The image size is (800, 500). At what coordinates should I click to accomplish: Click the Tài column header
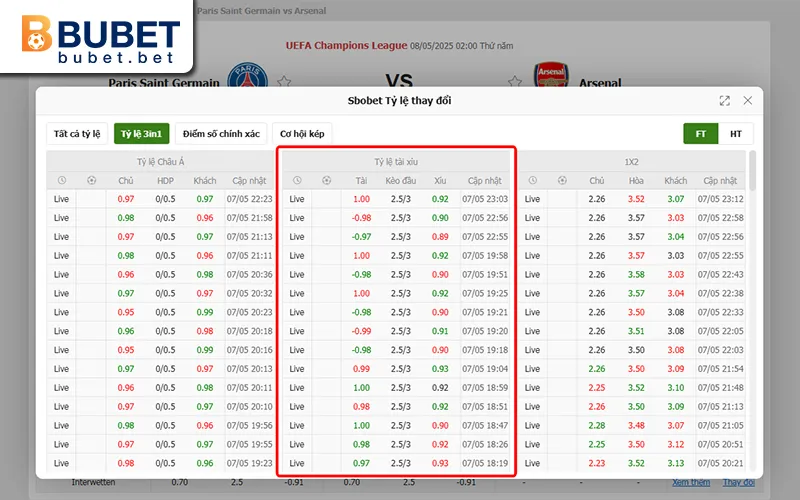click(x=361, y=181)
